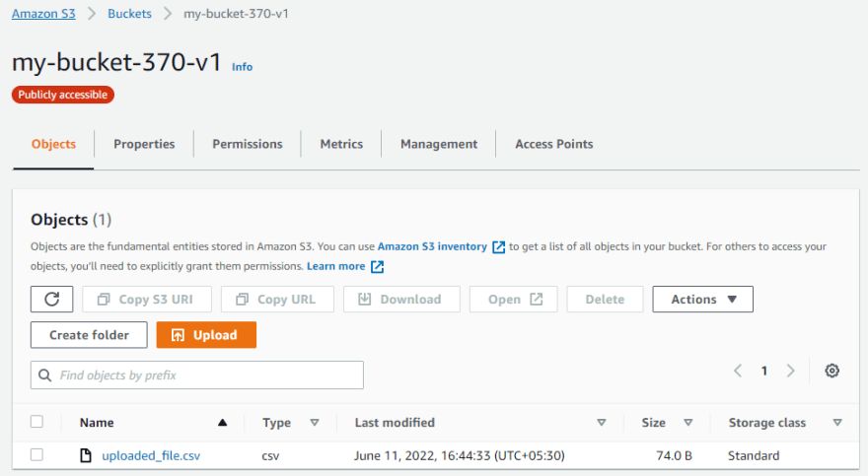Open the Actions dropdown menu

click(702, 299)
